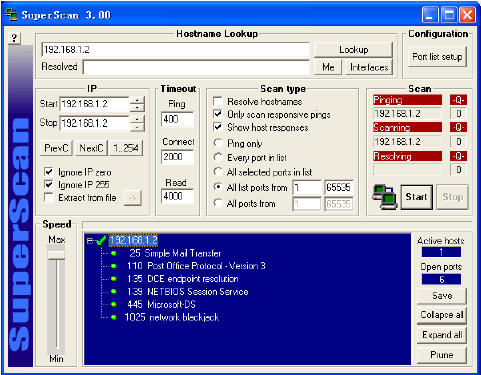The width and height of the screenshot is (481, 375).
Task: Select 139 NETBIOS Session Service row
Action: click(188, 292)
